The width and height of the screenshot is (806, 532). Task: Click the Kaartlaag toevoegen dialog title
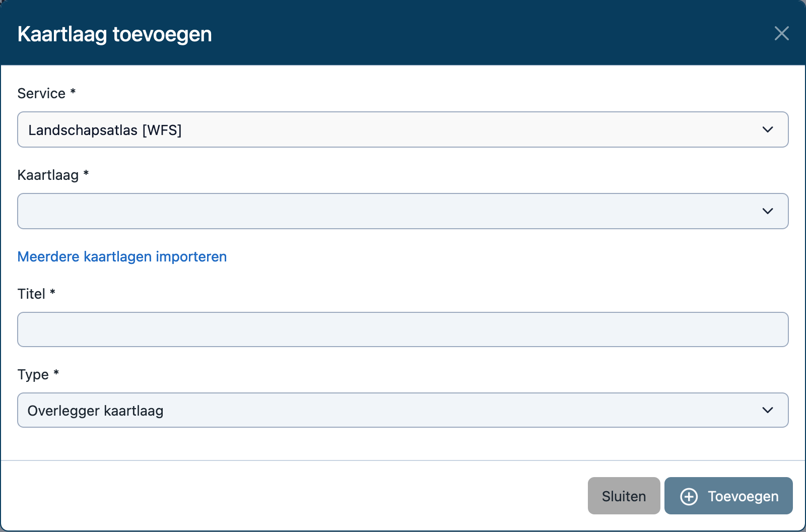(114, 34)
